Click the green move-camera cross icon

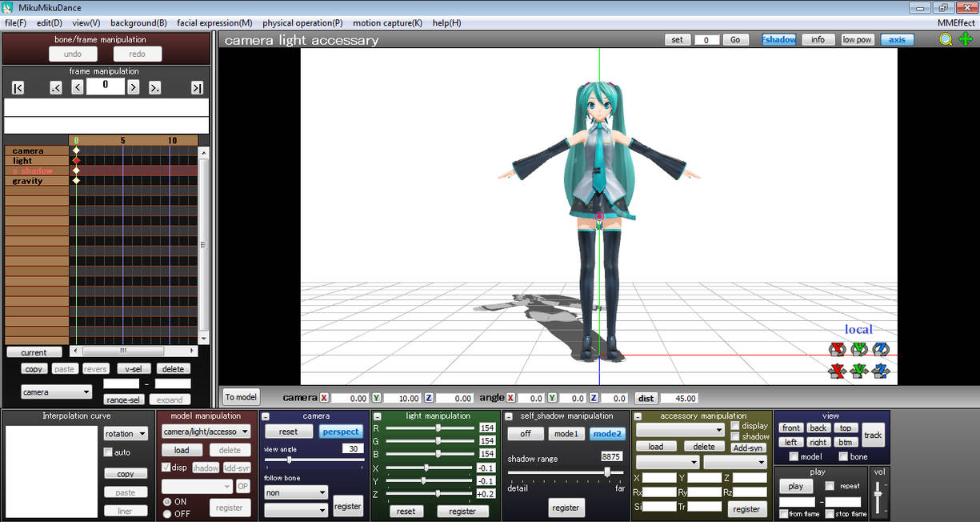tap(966, 39)
